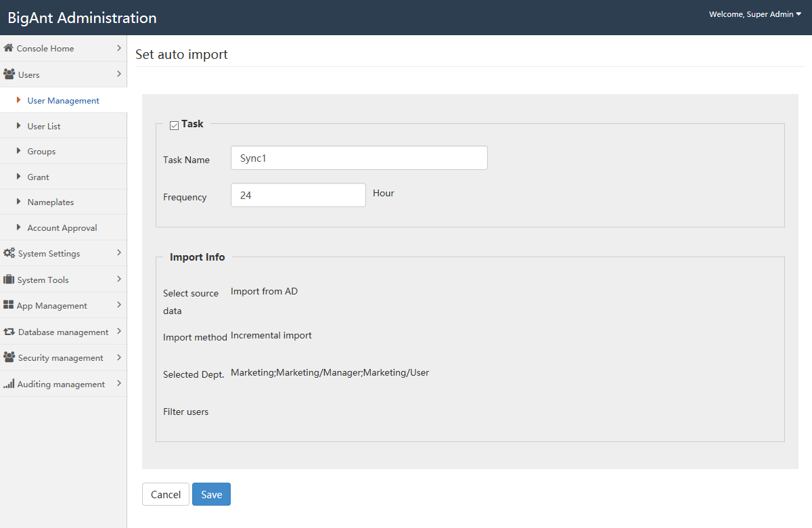Collapse the Users section chevron
This screenshot has height=528, width=812.
pos(119,74)
